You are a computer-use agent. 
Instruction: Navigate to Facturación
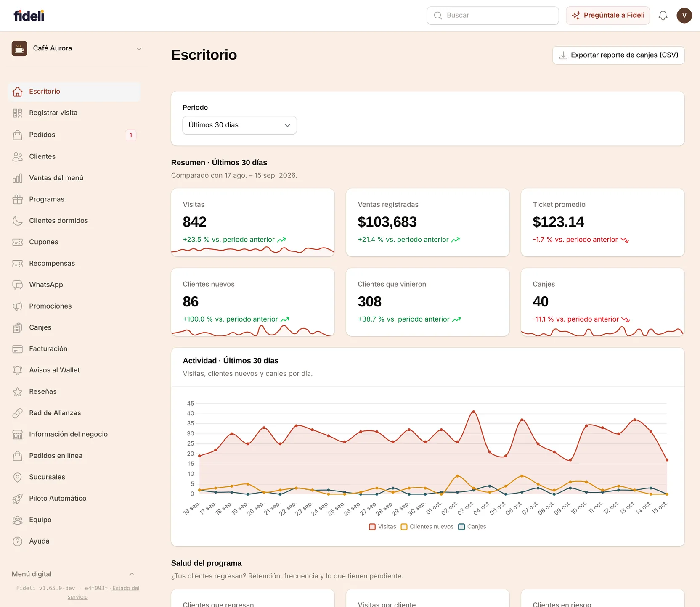(74, 349)
